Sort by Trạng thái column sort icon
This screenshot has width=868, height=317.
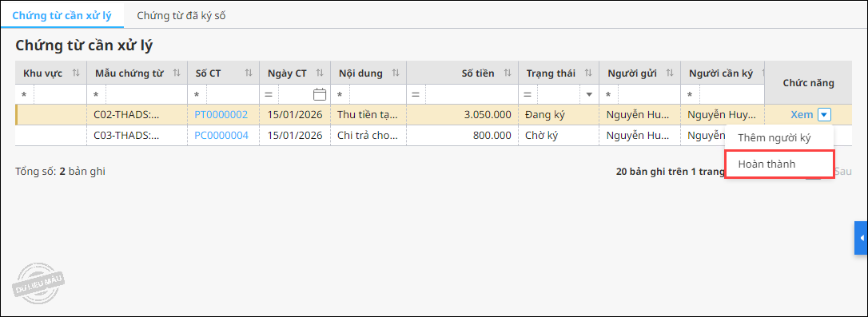[588, 73]
